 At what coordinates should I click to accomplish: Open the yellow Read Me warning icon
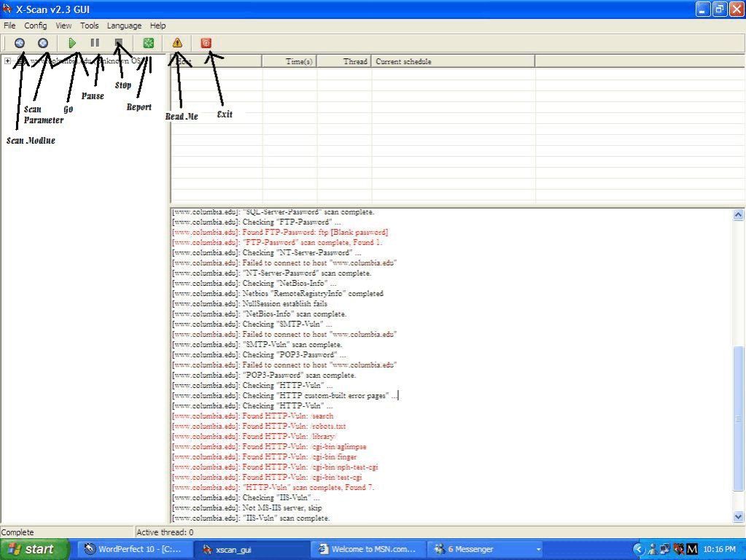pos(177,43)
